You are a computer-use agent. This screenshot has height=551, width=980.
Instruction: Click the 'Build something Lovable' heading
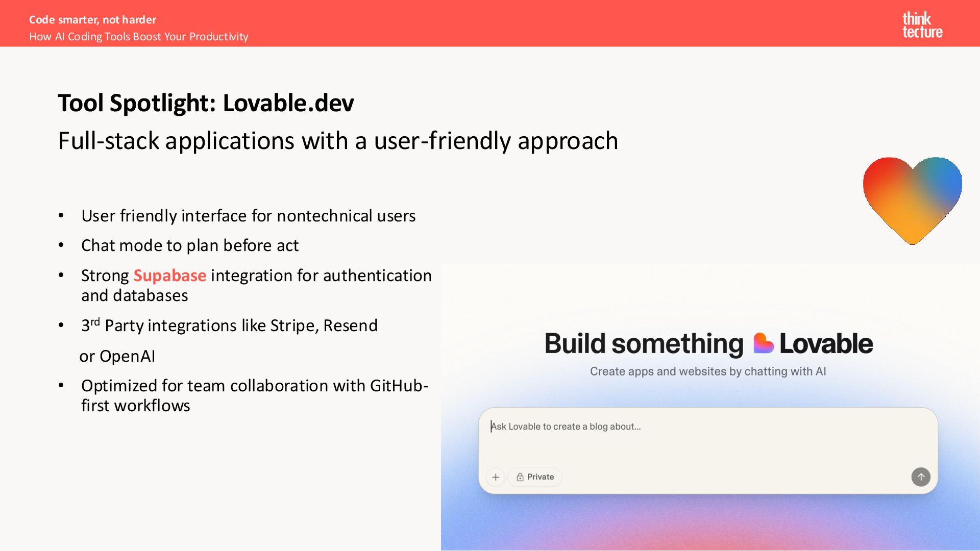click(x=708, y=343)
